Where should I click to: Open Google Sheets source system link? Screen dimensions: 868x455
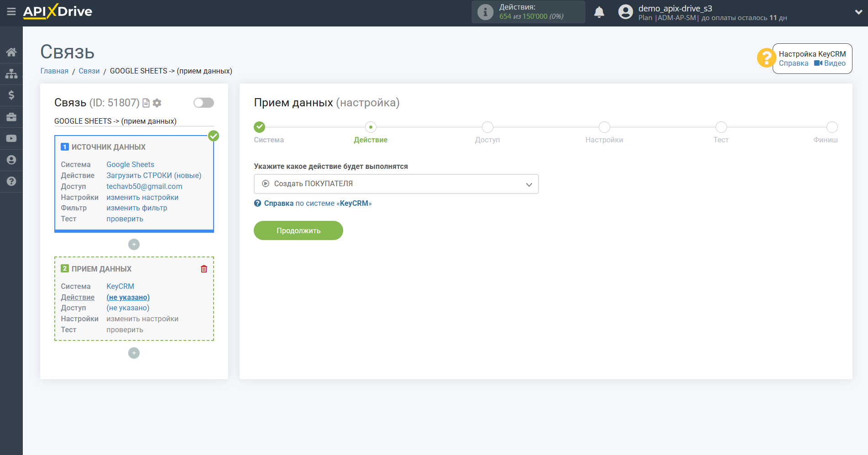point(131,164)
